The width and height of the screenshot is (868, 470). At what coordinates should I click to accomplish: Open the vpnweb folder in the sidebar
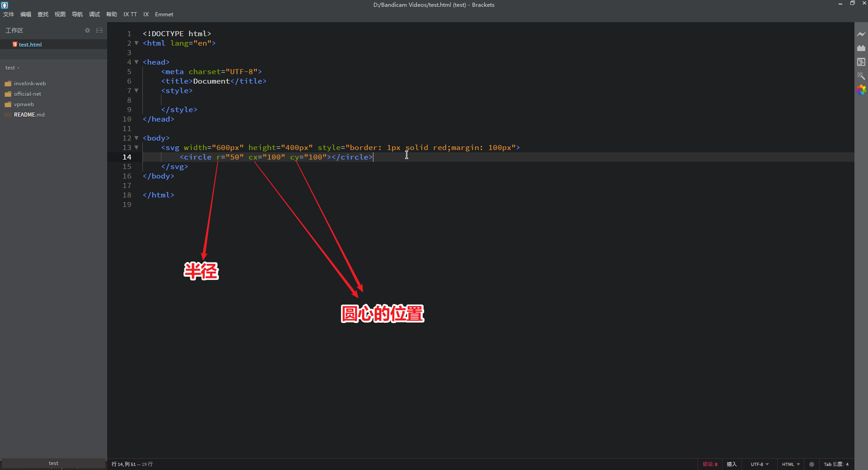click(24, 104)
